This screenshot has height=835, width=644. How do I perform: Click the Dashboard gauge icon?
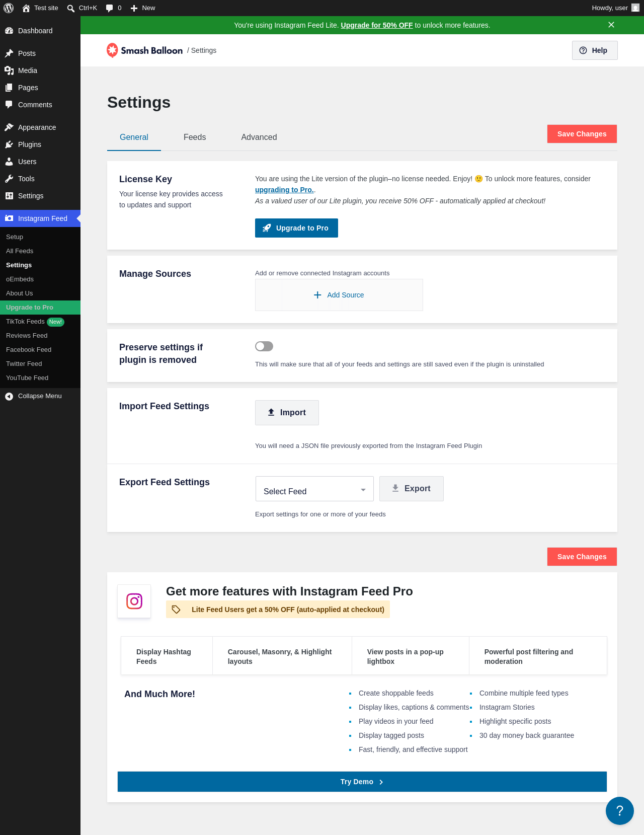tap(9, 31)
